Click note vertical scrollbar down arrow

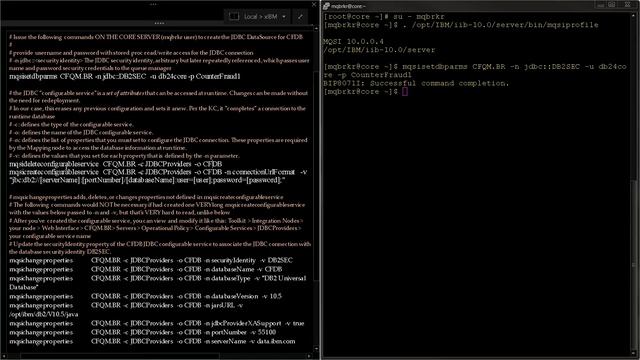(x=316, y=349)
